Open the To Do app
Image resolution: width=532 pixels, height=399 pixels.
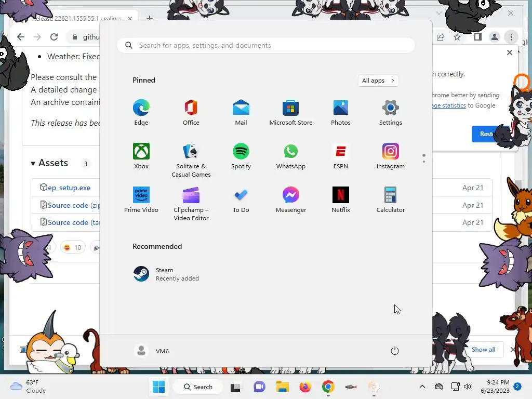pos(241,200)
